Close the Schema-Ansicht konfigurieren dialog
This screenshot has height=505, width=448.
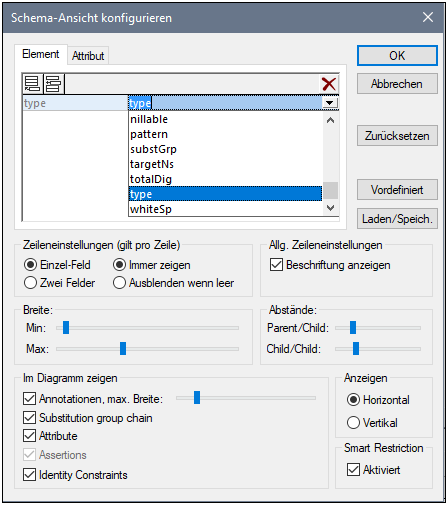(x=428, y=17)
